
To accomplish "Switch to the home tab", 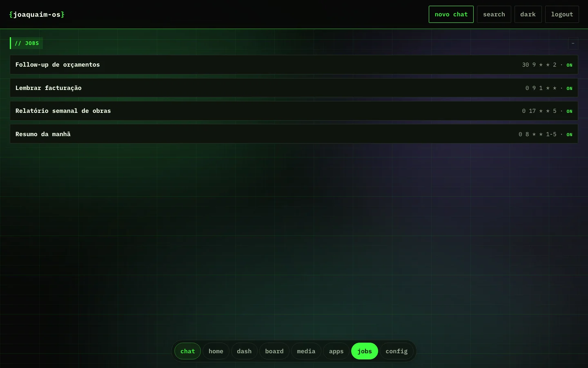I will point(216,351).
